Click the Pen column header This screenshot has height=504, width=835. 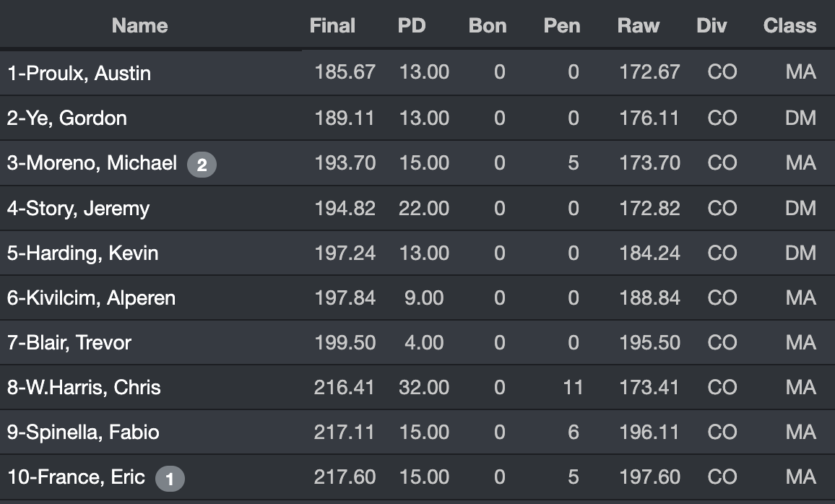(562, 26)
